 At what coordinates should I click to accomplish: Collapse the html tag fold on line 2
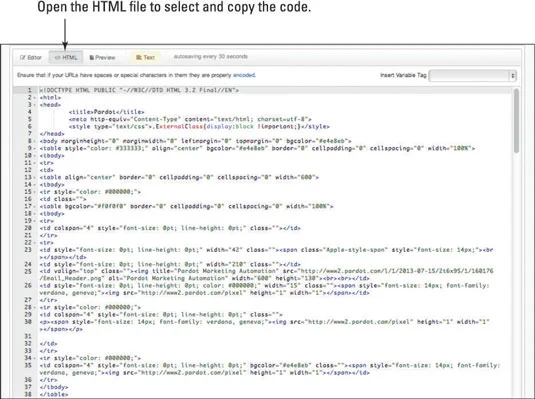click(x=34, y=98)
